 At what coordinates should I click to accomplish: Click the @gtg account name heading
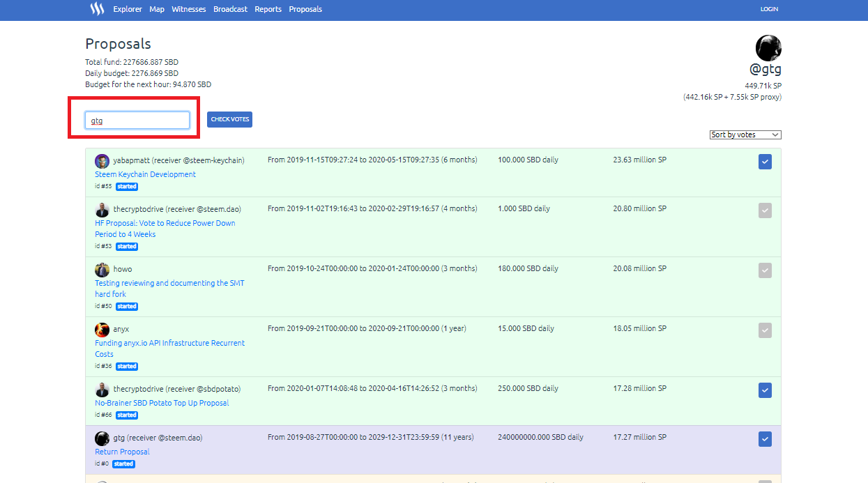coord(765,70)
